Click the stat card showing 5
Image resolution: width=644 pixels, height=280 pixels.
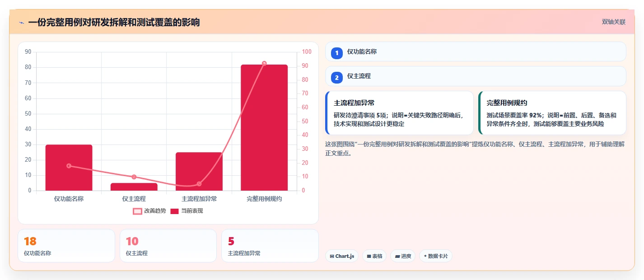(270, 246)
